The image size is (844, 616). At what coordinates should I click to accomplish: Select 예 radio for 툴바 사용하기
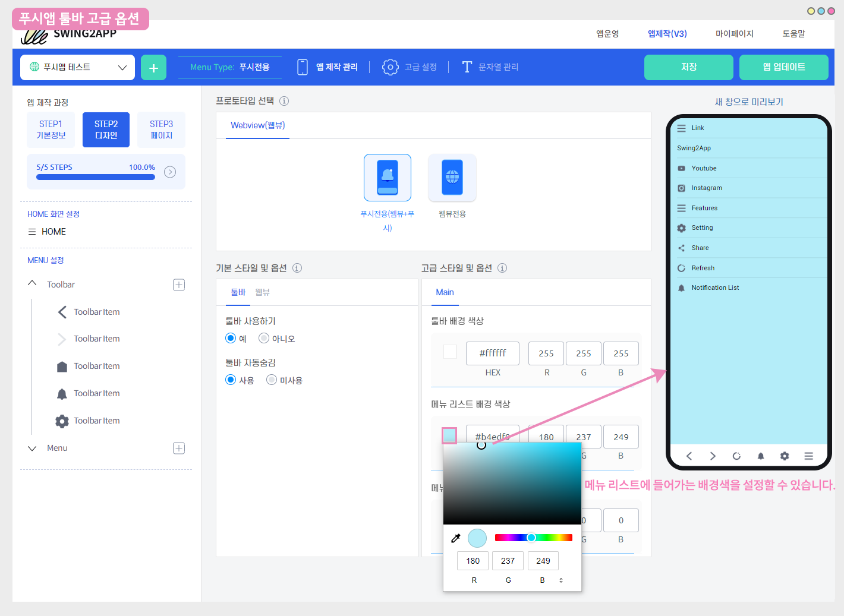pyautogui.click(x=231, y=339)
